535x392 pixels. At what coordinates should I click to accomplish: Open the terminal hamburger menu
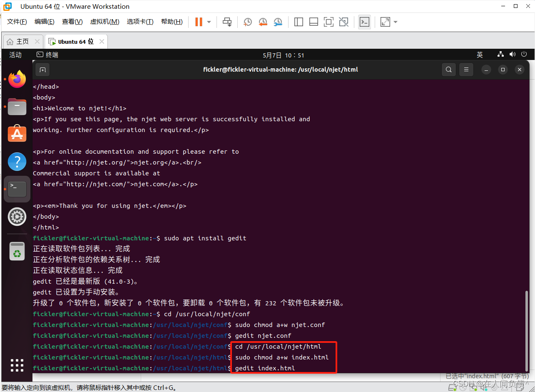(466, 70)
